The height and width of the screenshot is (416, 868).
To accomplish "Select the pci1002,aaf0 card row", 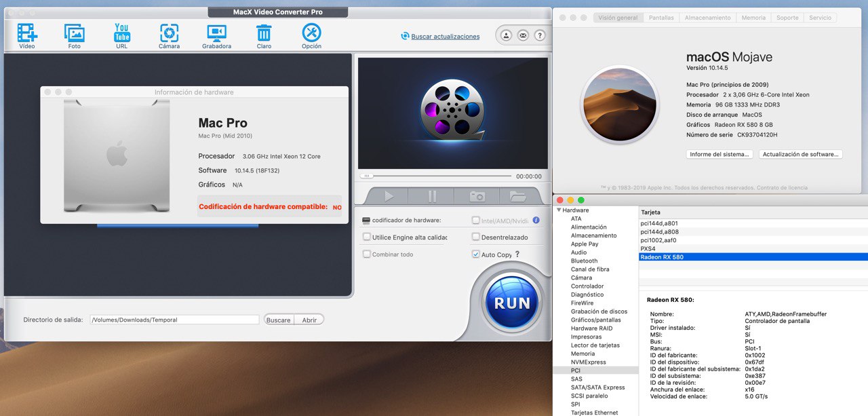I will 753,240.
